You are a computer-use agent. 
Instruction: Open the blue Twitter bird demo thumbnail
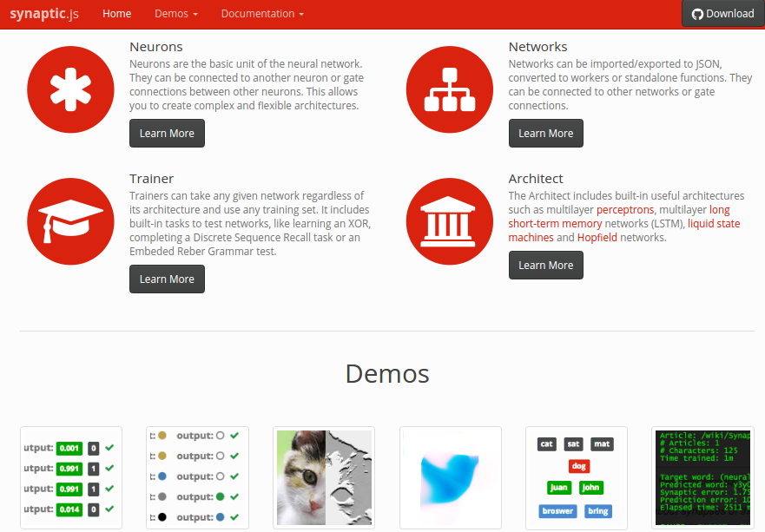click(x=451, y=478)
